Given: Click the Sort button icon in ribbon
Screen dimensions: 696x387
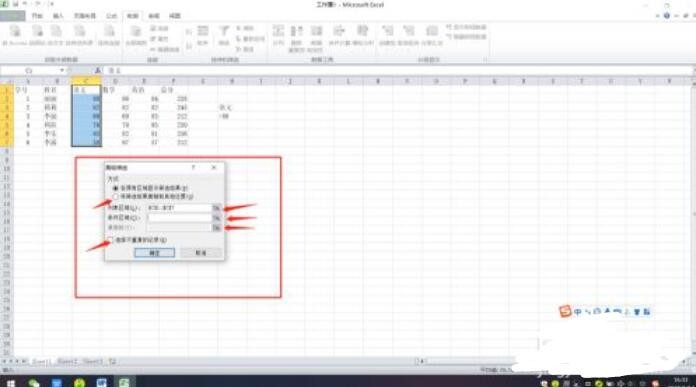Looking at the screenshot, I should pyautogui.click(x=203, y=31).
